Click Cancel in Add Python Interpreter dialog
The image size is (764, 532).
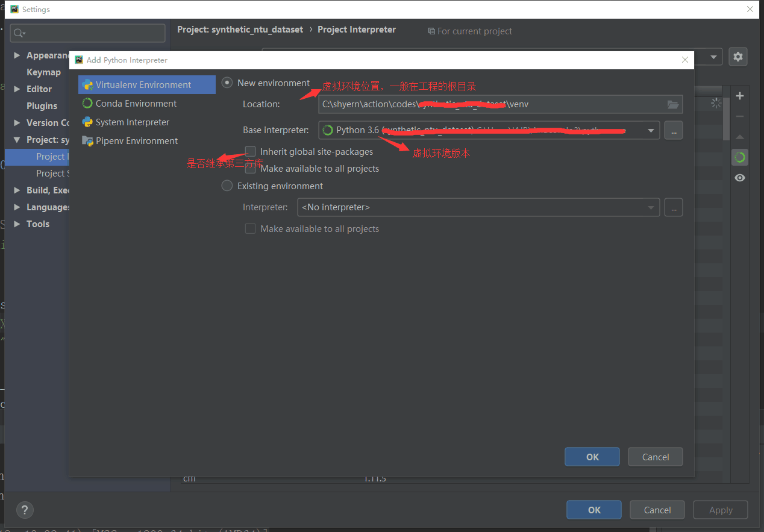tap(656, 457)
